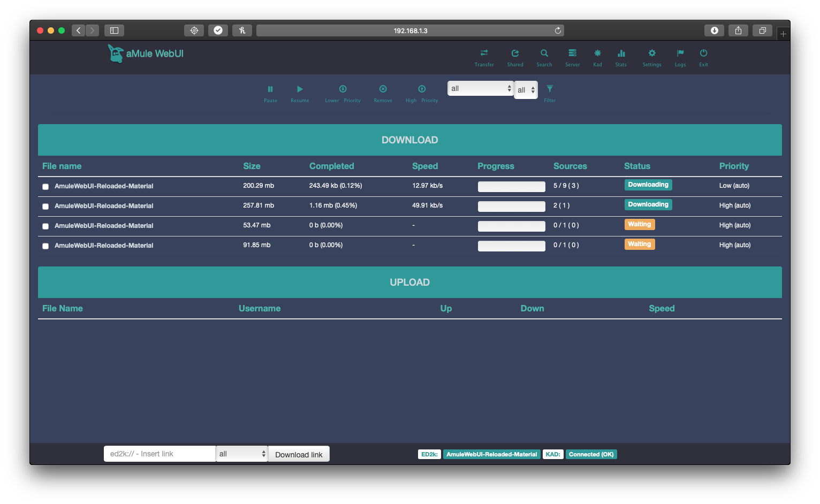The width and height of the screenshot is (820, 504).
Task: Click the UPLOAD section banner
Action: point(410,282)
